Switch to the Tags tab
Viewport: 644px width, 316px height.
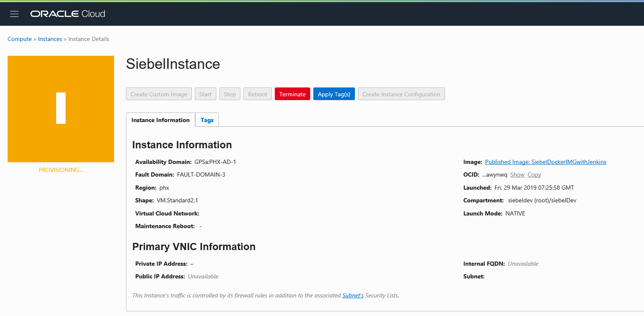(207, 120)
